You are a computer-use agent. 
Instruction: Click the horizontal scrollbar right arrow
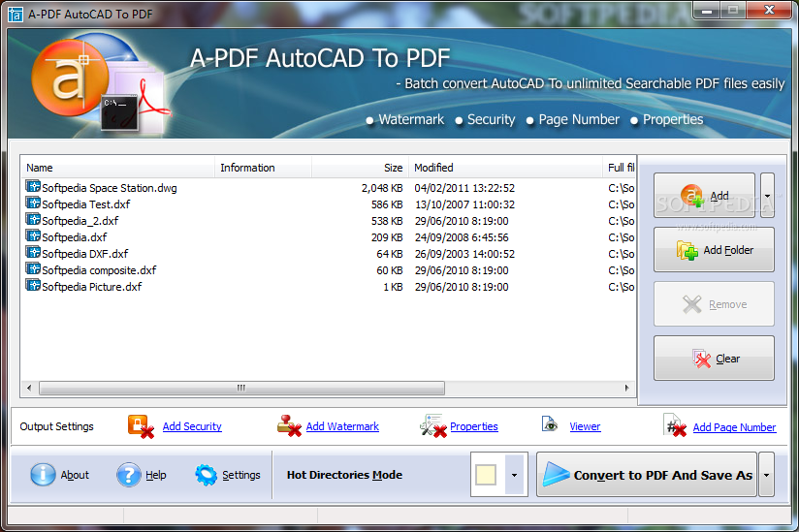tap(626, 388)
